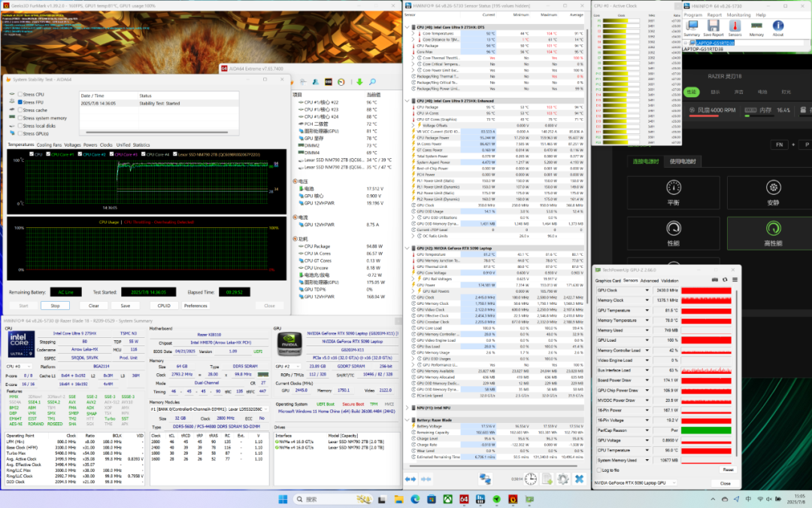Open Microsoft Edge from the taskbar
Viewport: 812px width, 508px height.
[415, 499]
